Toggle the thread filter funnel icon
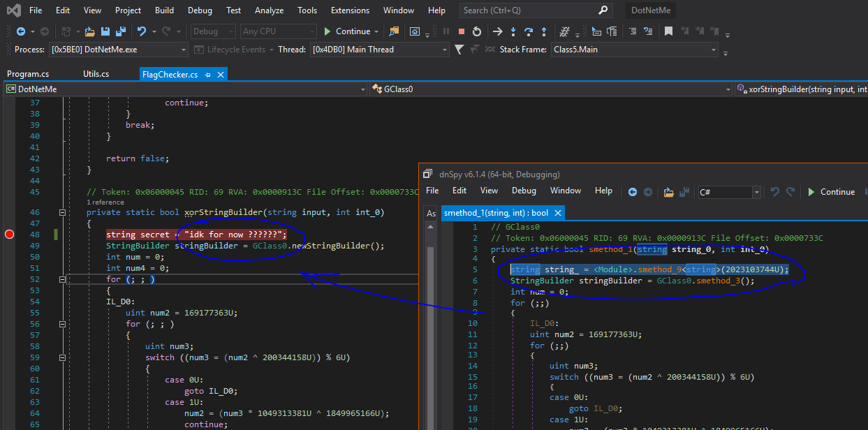The image size is (868, 430). tap(459, 50)
